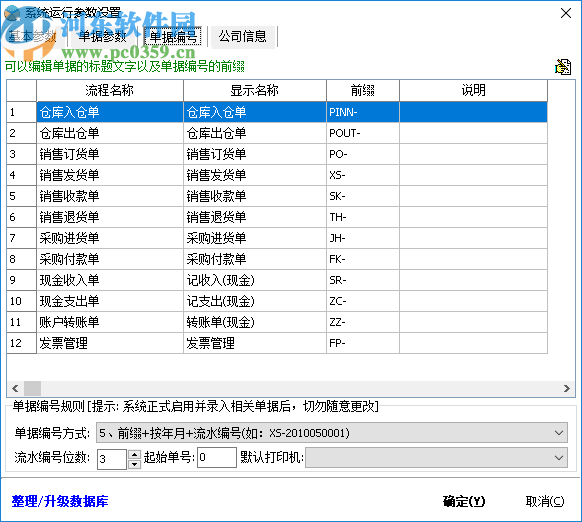This screenshot has height=522, width=582.
Task: Select the 采购付款单 cell in 显示名称 column
Action: (255, 259)
